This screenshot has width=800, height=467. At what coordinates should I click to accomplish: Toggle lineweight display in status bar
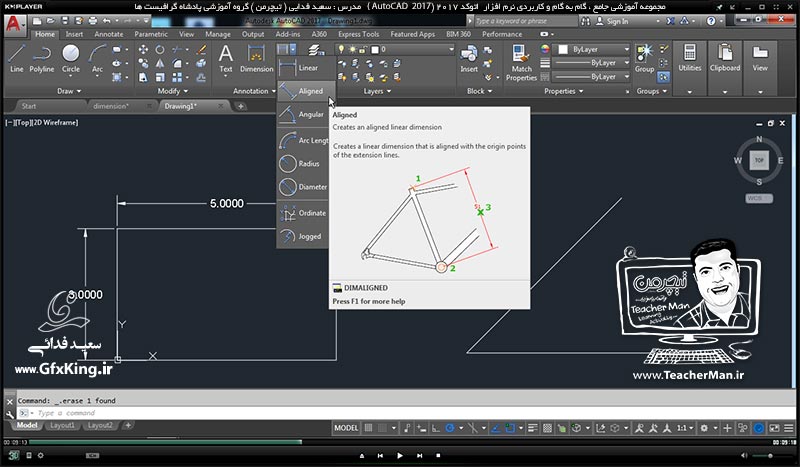click(533, 428)
